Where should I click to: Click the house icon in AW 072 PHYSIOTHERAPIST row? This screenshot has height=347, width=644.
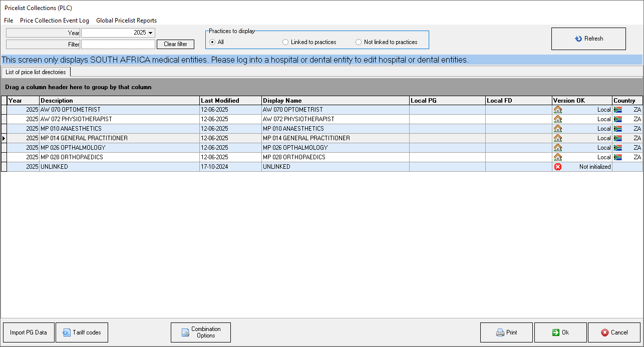click(557, 119)
